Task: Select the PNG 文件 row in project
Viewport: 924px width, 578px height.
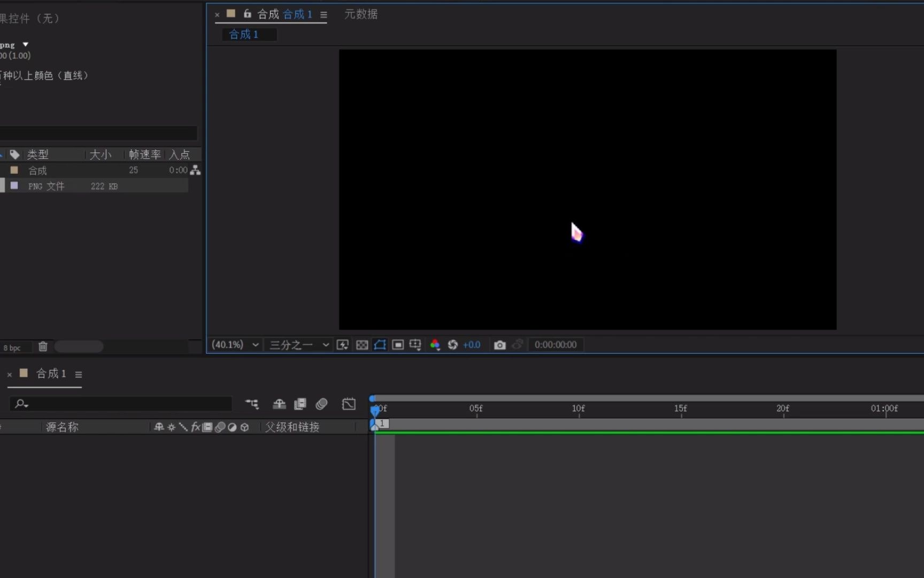Action: point(94,186)
